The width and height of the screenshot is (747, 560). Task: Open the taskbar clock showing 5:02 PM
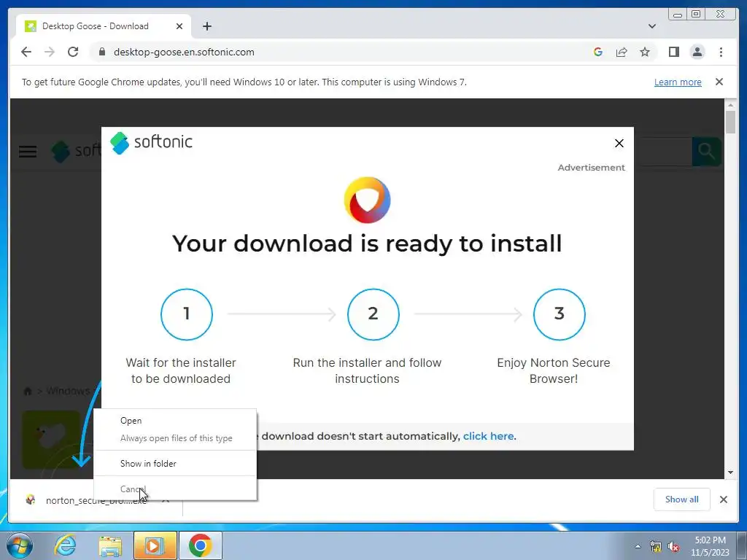click(710, 546)
